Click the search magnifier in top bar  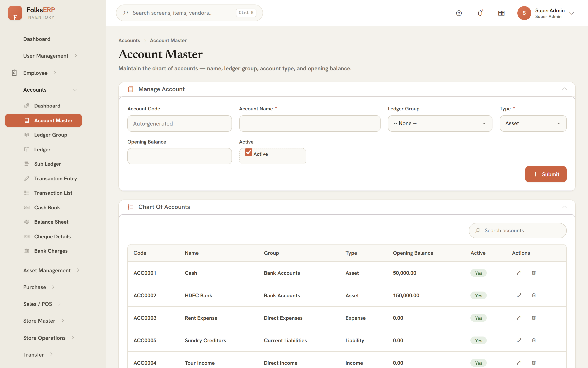125,13
